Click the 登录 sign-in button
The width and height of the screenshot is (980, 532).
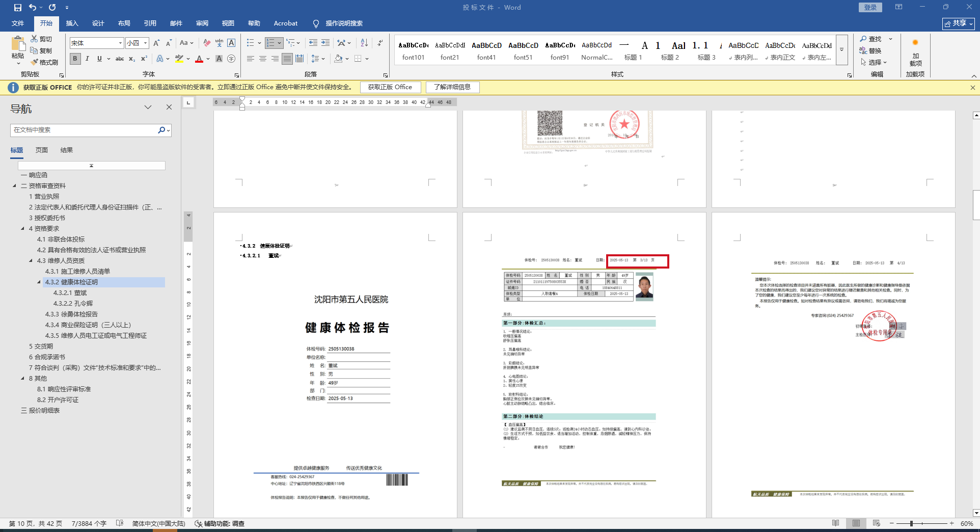[x=870, y=7]
